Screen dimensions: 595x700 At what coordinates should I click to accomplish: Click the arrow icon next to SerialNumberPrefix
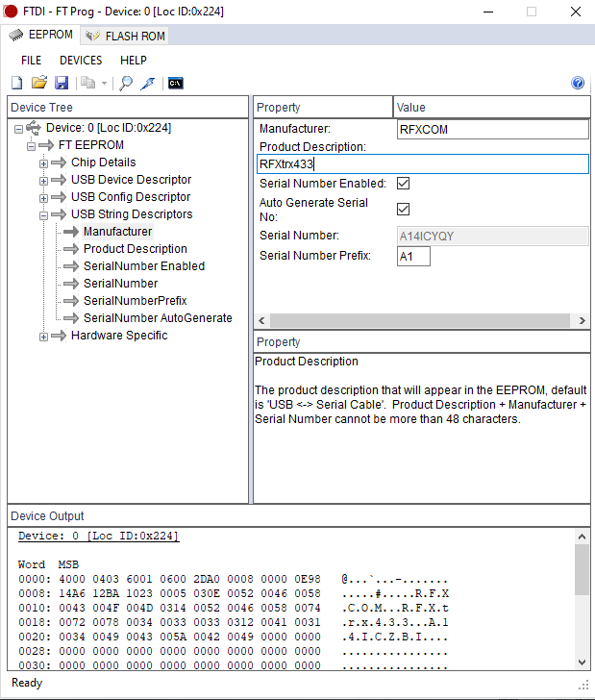click(71, 301)
